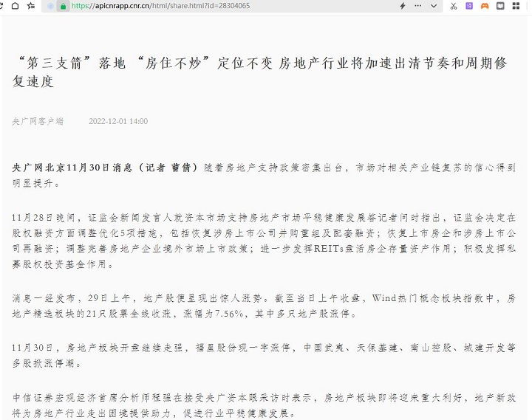Click the URL address bar field

222,6
